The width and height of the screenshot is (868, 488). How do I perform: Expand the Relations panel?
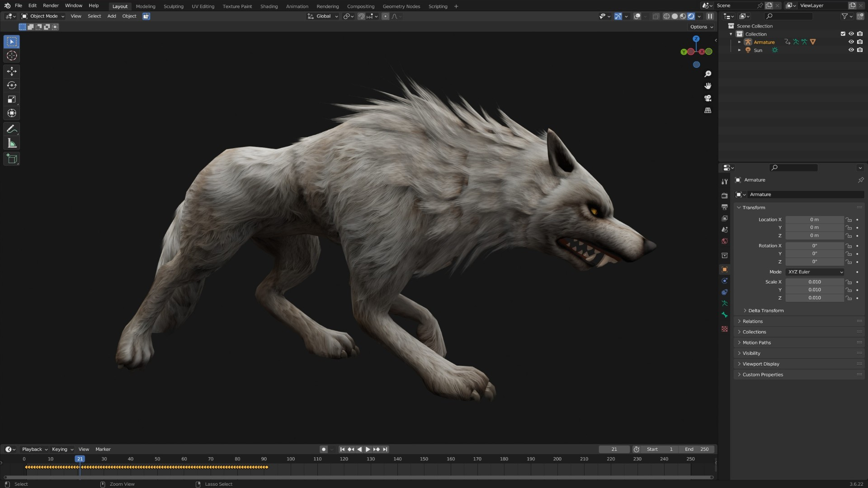[x=752, y=321]
